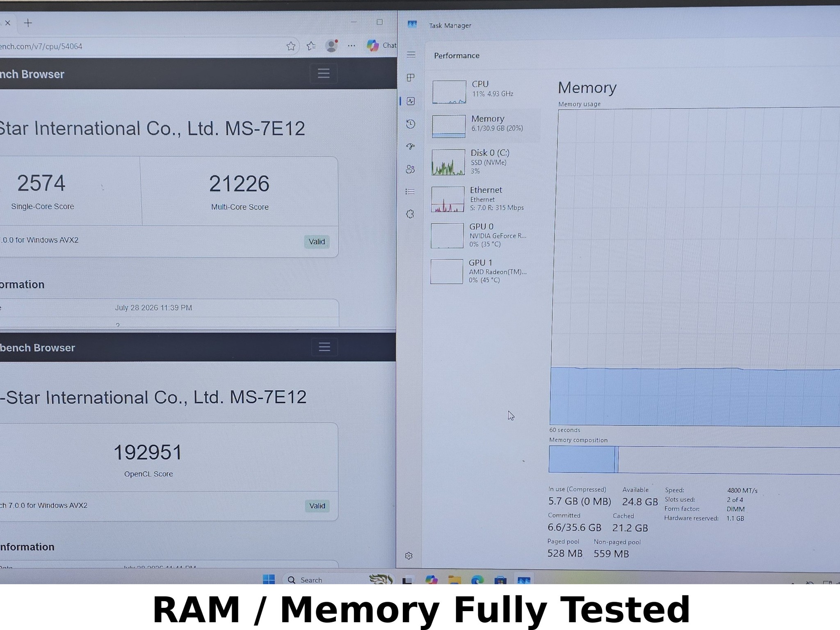The height and width of the screenshot is (630, 840).
Task: Open Task View from taskbar
Action: click(407, 580)
